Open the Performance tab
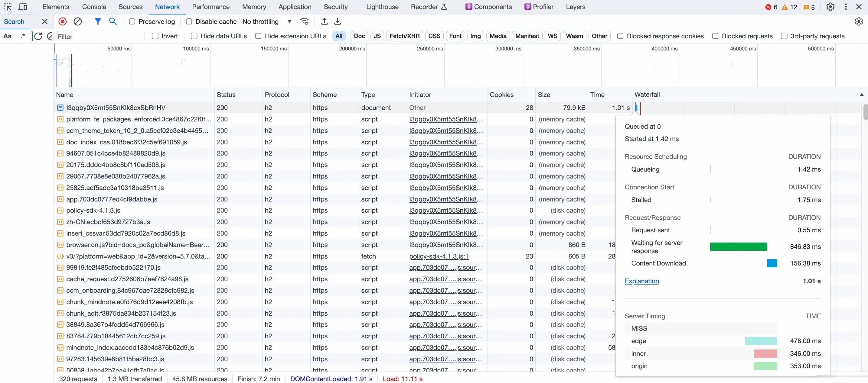The width and height of the screenshot is (868, 383). tap(210, 7)
